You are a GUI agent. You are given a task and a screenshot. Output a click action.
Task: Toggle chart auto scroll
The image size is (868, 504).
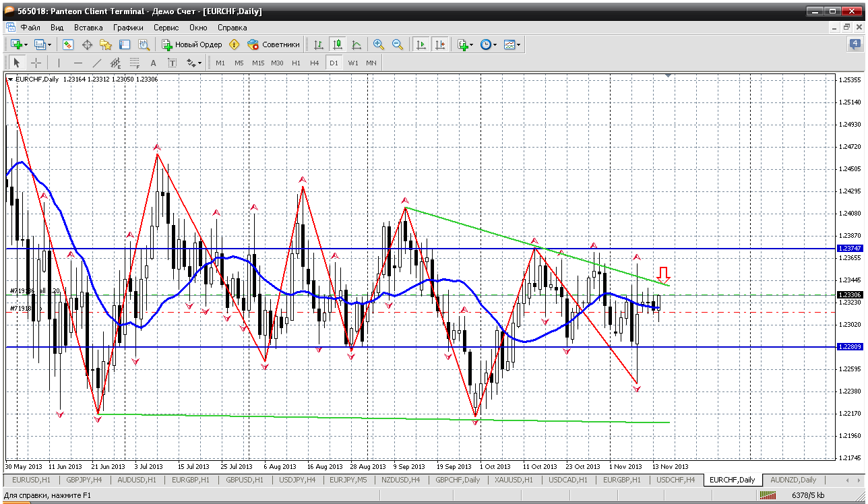point(421,44)
